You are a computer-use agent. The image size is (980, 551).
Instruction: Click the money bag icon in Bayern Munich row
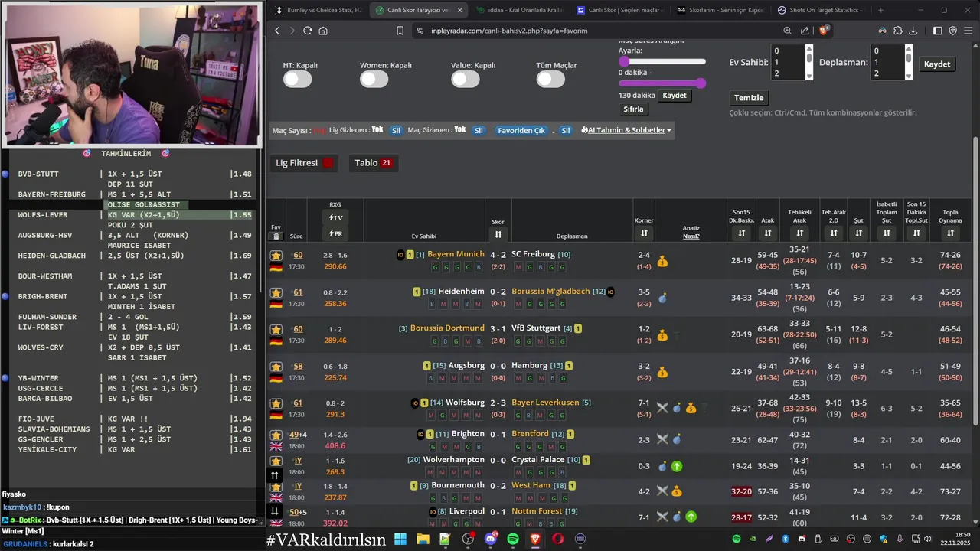pos(662,262)
